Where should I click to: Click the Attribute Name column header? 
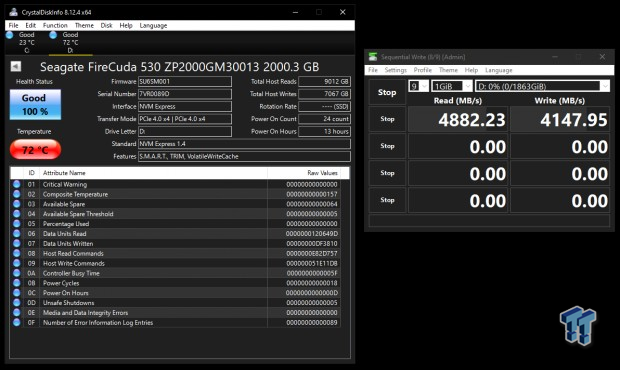coord(153,173)
